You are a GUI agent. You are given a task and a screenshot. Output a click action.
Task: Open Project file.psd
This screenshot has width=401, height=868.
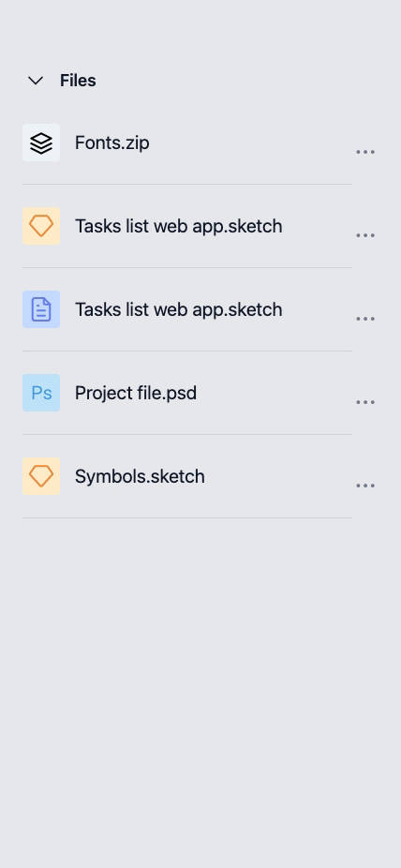coord(136,393)
